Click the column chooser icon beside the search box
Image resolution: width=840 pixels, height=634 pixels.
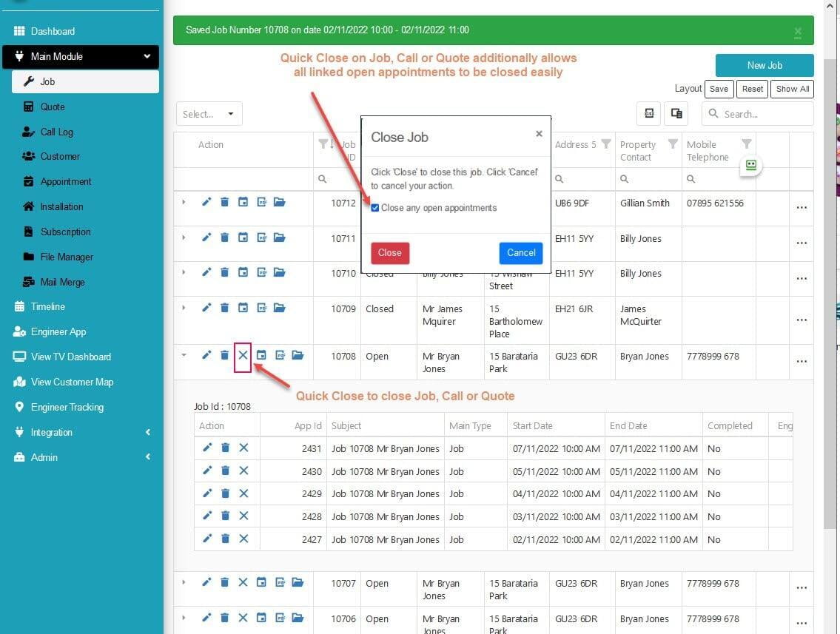pyautogui.click(x=676, y=113)
